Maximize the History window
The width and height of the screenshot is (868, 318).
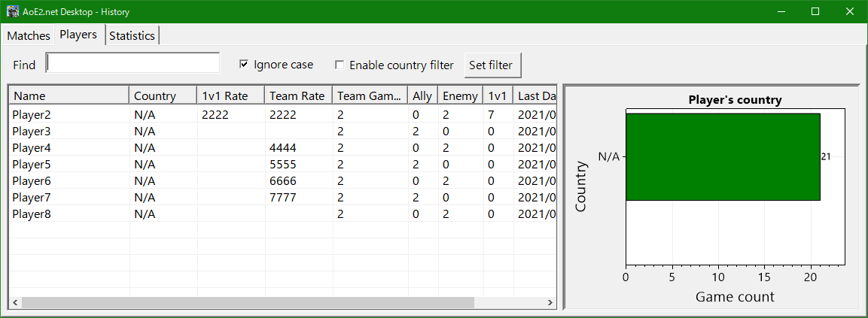[x=815, y=12]
